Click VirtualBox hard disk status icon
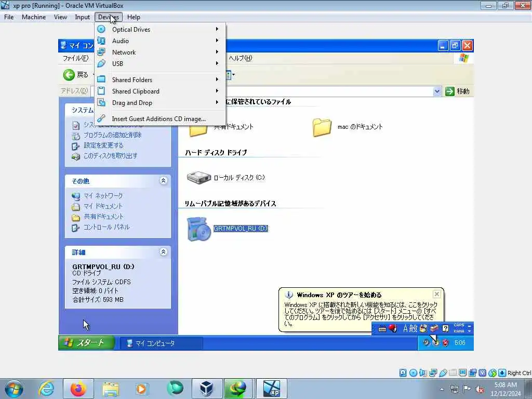 click(403, 373)
